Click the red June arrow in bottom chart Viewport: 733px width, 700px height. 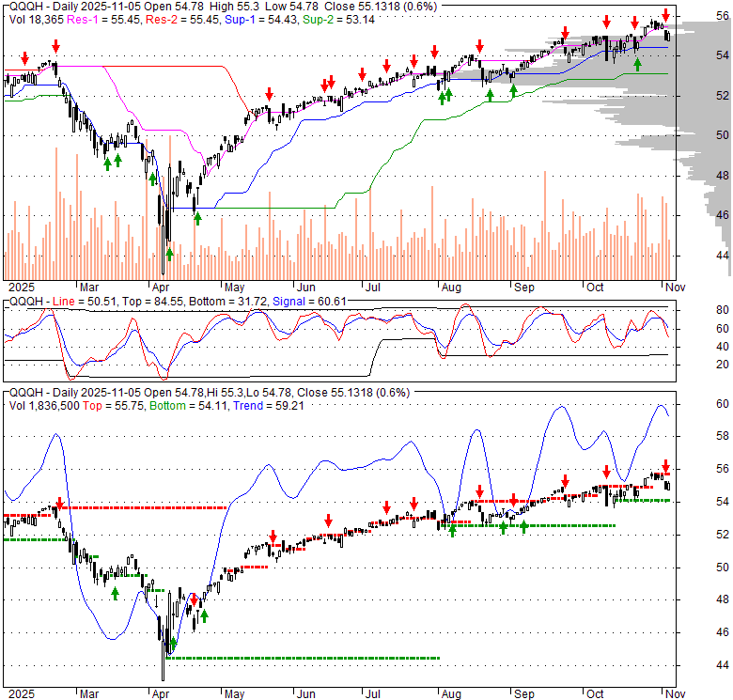(329, 521)
